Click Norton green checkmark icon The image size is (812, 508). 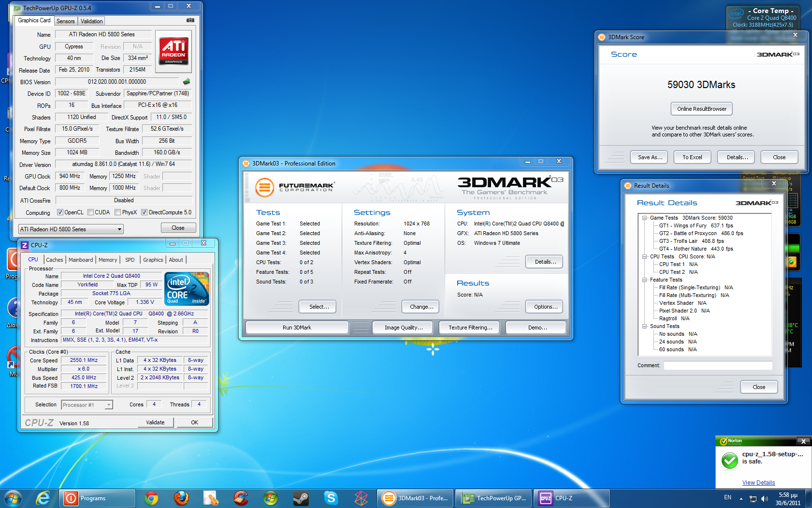pos(729,461)
